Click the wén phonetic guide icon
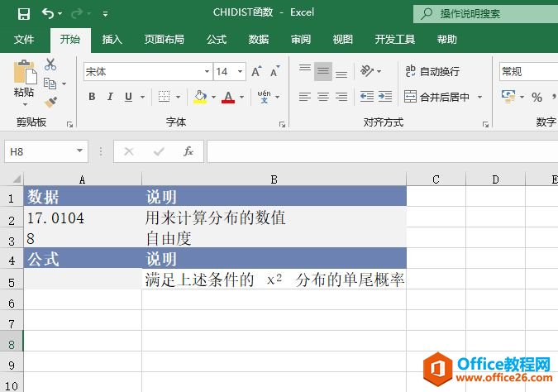The image size is (558, 392). pyautogui.click(x=264, y=97)
